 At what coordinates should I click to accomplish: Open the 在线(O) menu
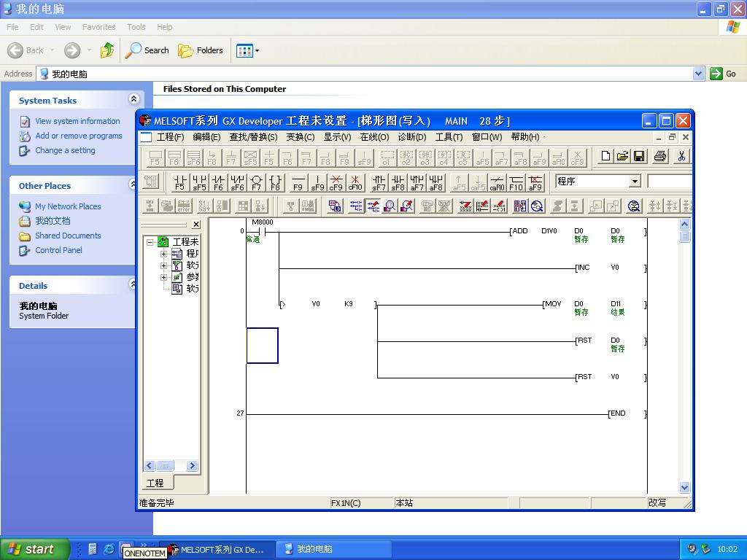tap(374, 137)
